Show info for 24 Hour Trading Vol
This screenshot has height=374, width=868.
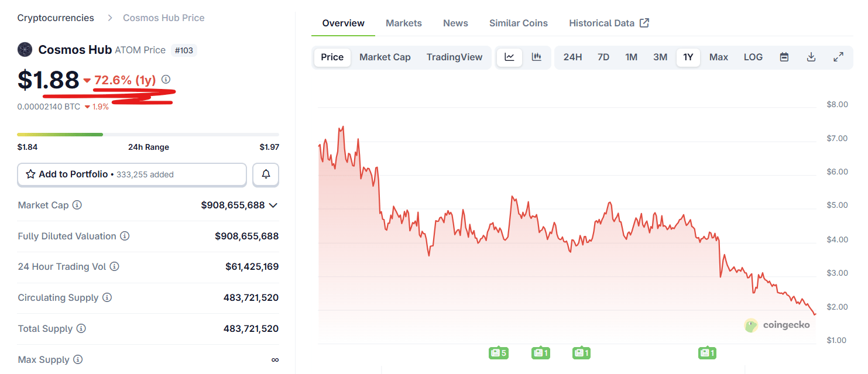click(x=114, y=267)
